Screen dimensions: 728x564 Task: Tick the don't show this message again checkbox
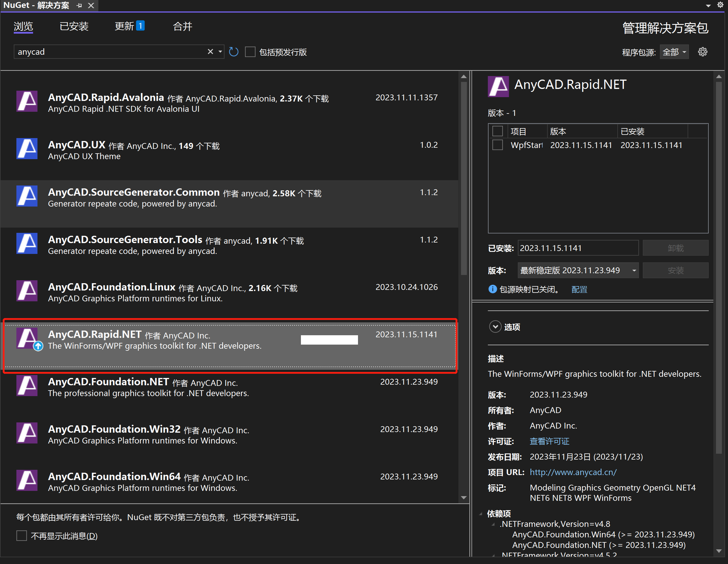point(22,536)
